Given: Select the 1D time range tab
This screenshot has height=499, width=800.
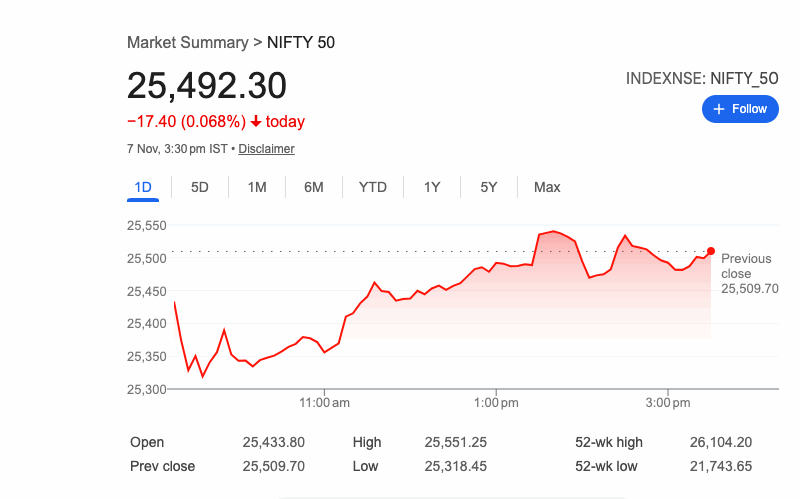Looking at the screenshot, I should [142, 187].
